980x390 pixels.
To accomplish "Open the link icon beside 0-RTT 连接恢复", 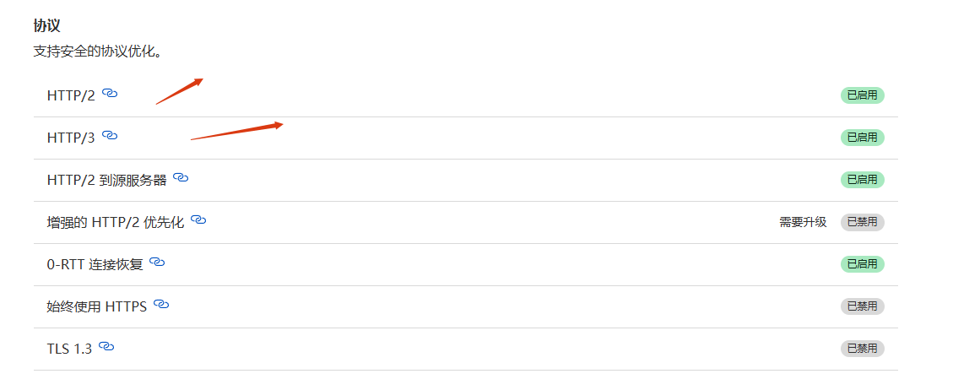I will [x=157, y=263].
